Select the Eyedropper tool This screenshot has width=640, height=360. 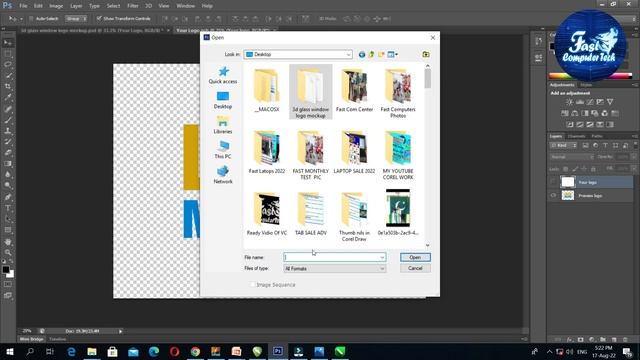(8, 98)
